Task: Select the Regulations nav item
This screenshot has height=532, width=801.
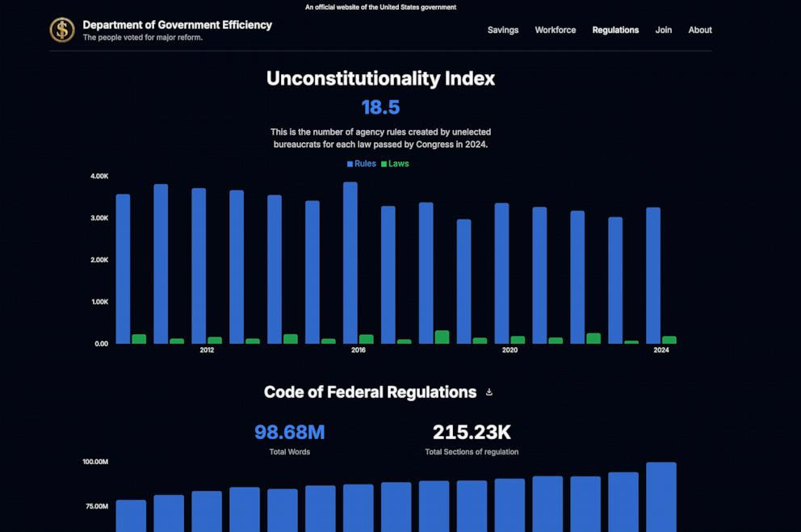Action: (615, 30)
